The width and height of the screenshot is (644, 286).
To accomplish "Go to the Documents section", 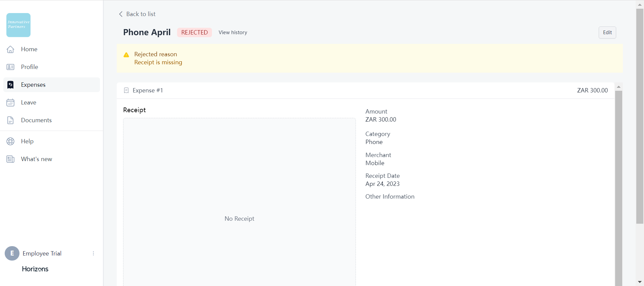I will coord(36,120).
